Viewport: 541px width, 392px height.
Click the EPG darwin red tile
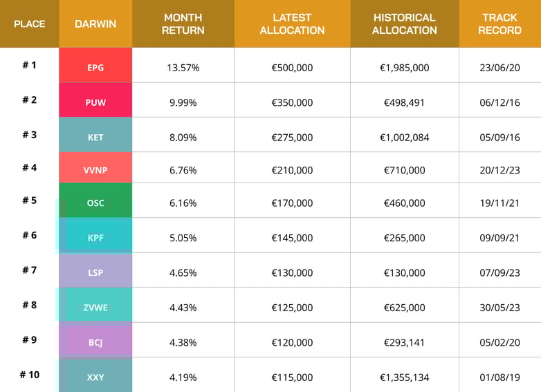(x=95, y=68)
